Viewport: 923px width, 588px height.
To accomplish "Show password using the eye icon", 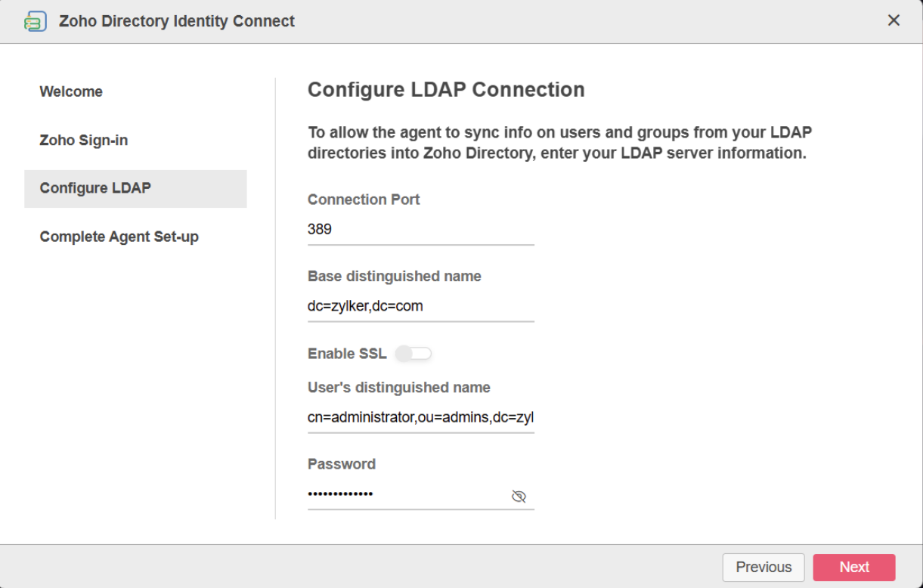I will coord(519,496).
